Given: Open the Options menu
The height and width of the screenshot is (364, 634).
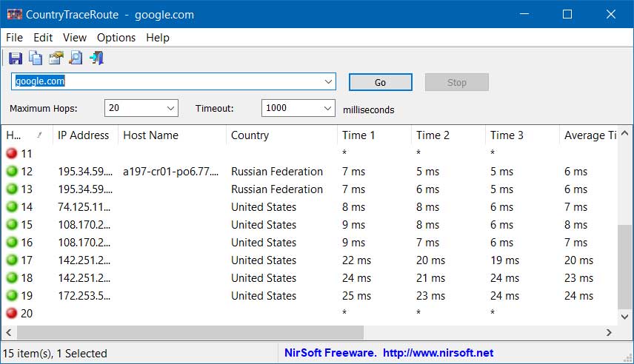Looking at the screenshot, I should pos(116,38).
